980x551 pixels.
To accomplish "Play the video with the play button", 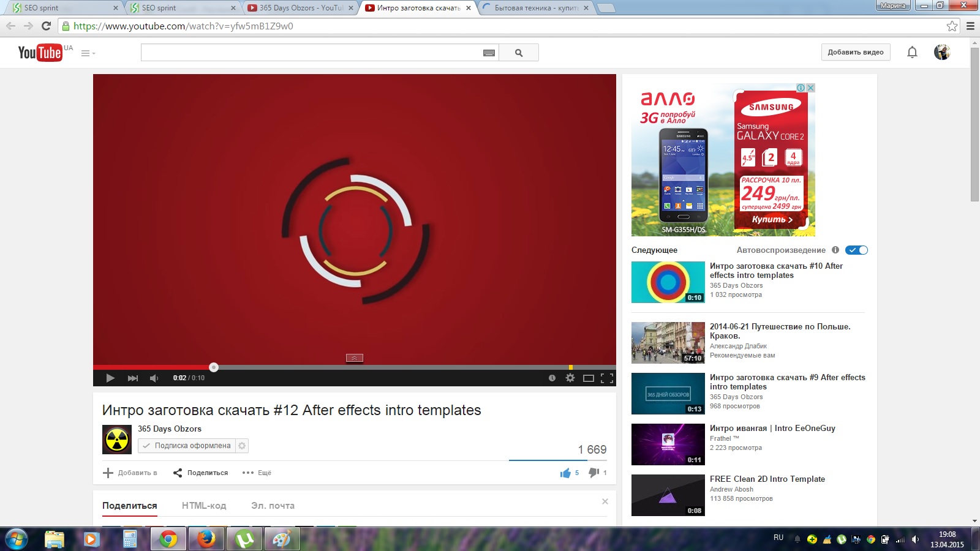I will [110, 378].
